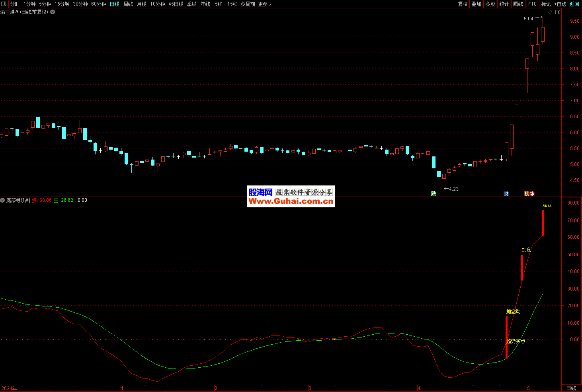This screenshot has height=392, width=582.
Task: Click the 渝三峡A (日线,前复权) title
Action: 24,12
